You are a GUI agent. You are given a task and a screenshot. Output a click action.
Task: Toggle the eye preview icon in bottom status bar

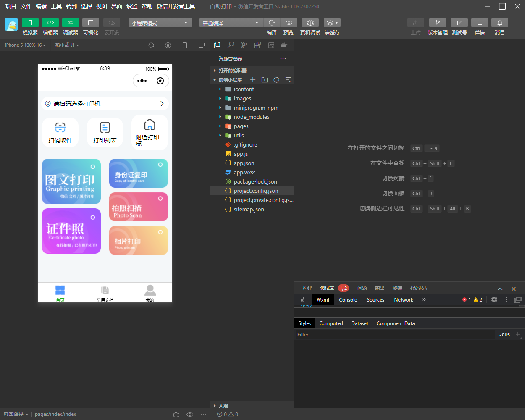pyautogui.click(x=190, y=415)
